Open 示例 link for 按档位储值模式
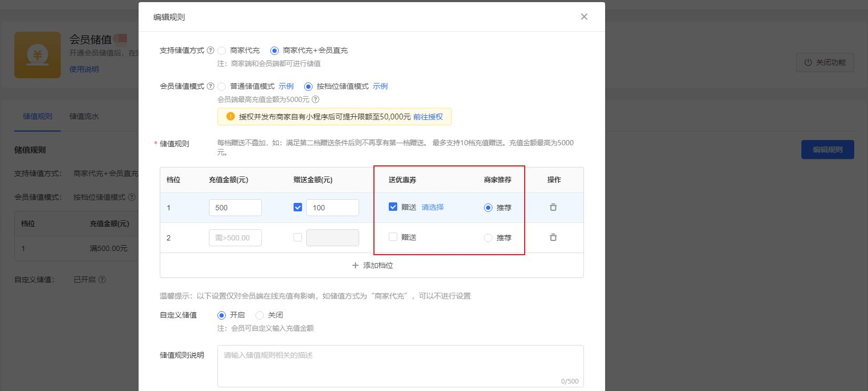Image resolution: width=868 pixels, height=391 pixels. (x=380, y=86)
